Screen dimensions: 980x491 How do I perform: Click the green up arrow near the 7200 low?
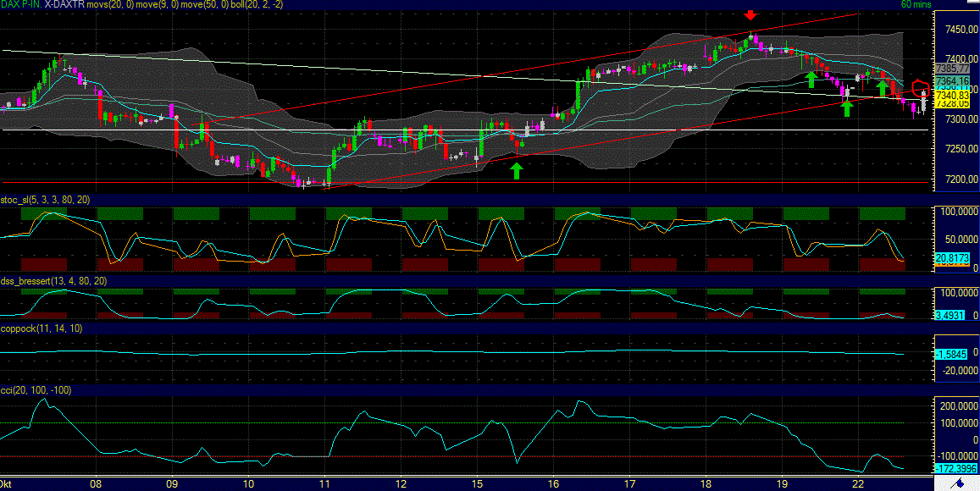(x=517, y=169)
